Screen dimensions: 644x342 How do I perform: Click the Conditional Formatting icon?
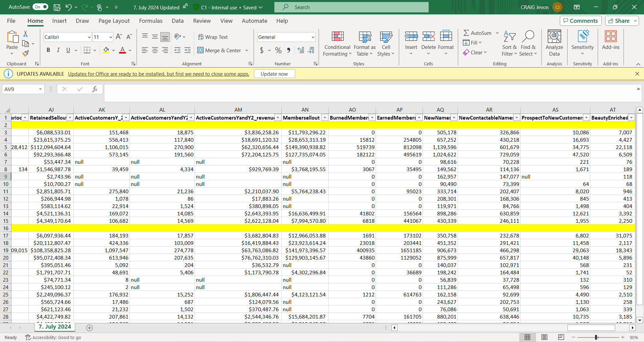point(337,37)
